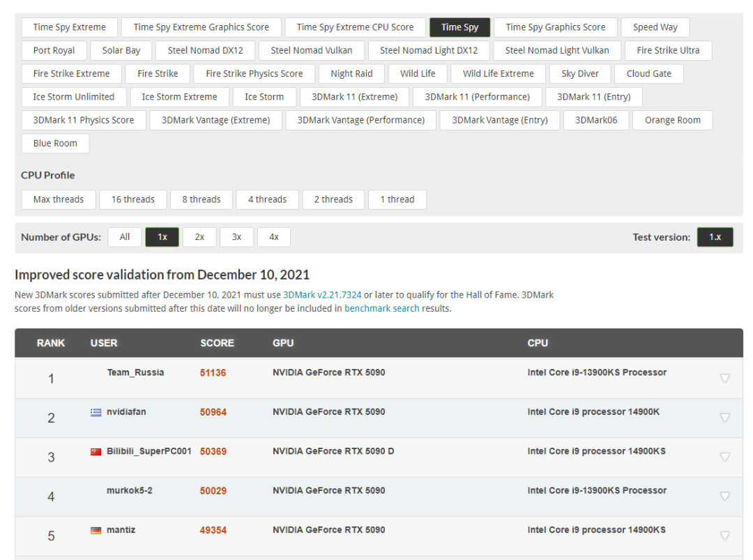753x560 pixels.
Task: Select the active Time Spy benchmark
Action: [459, 27]
